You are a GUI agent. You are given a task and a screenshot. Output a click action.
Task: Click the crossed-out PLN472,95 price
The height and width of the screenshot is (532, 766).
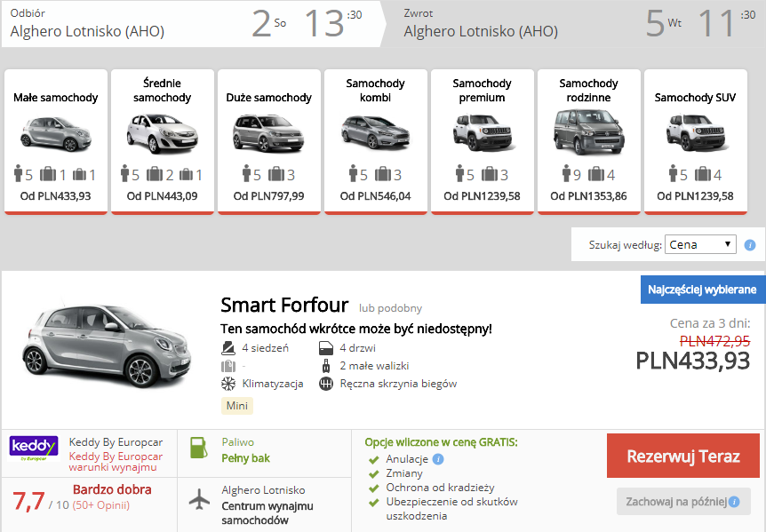coord(714,341)
